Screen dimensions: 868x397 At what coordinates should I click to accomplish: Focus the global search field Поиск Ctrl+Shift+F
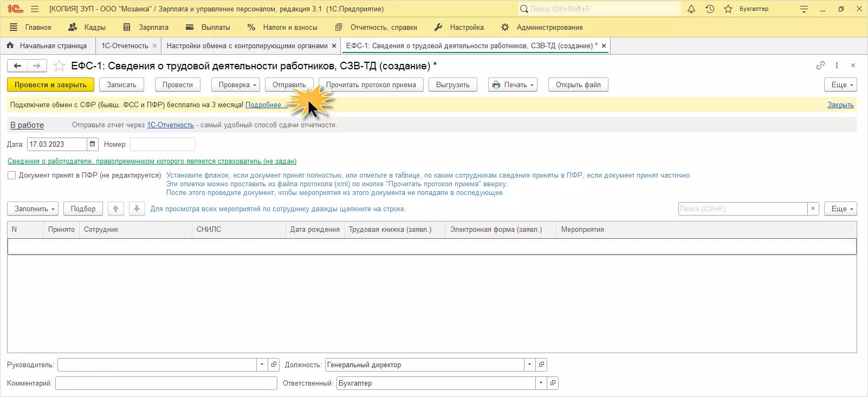599,9
